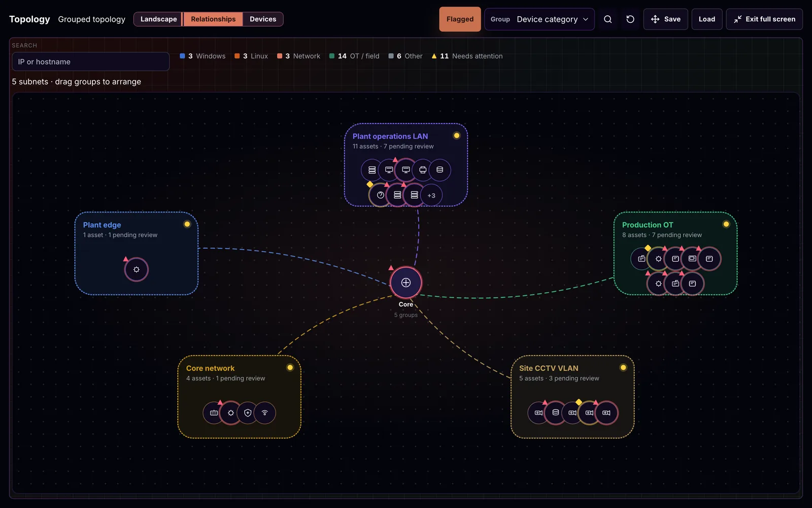The width and height of the screenshot is (812, 508).
Task: Toggle the Other legend filter
Action: click(x=405, y=56)
